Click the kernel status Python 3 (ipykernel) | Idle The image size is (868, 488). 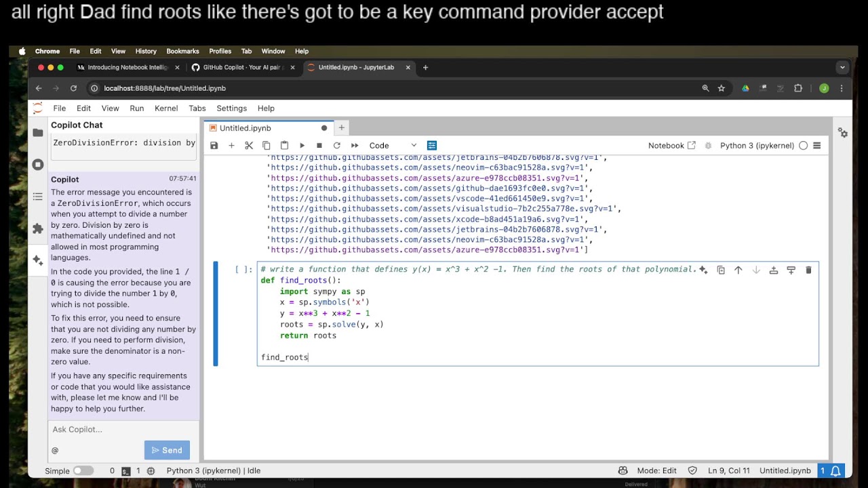coord(214,470)
